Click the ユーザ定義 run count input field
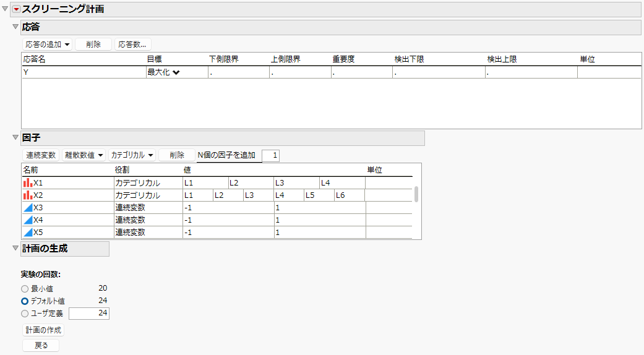 (x=89, y=313)
